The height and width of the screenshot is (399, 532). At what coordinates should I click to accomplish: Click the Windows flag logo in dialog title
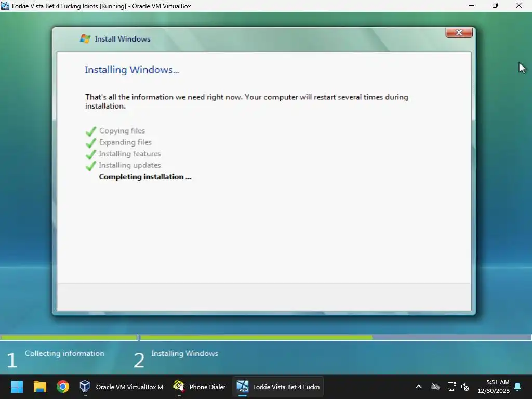[x=85, y=38]
